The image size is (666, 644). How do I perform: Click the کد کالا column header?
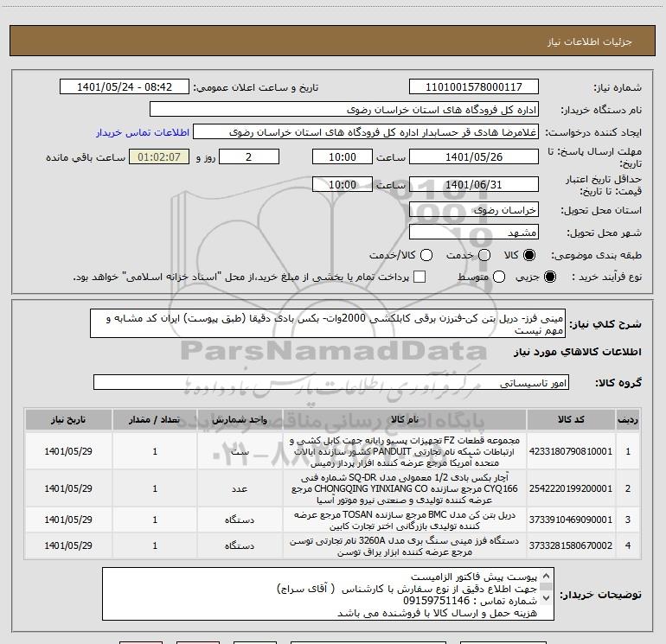click(x=571, y=419)
